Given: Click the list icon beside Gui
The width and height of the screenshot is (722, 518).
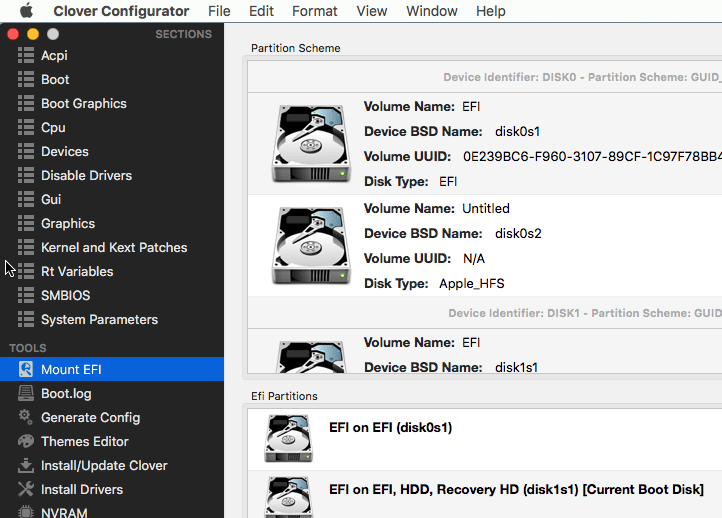Looking at the screenshot, I should point(26,199).
